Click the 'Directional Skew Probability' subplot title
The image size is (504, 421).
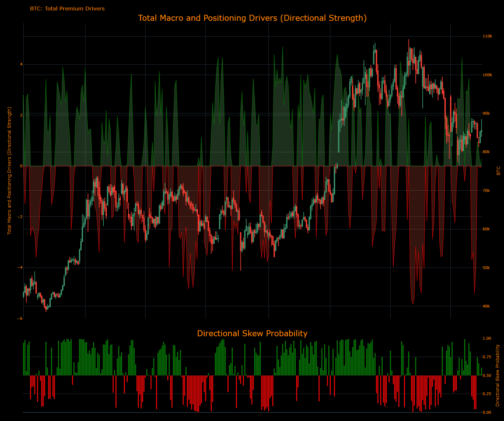(x=252, y=333)
